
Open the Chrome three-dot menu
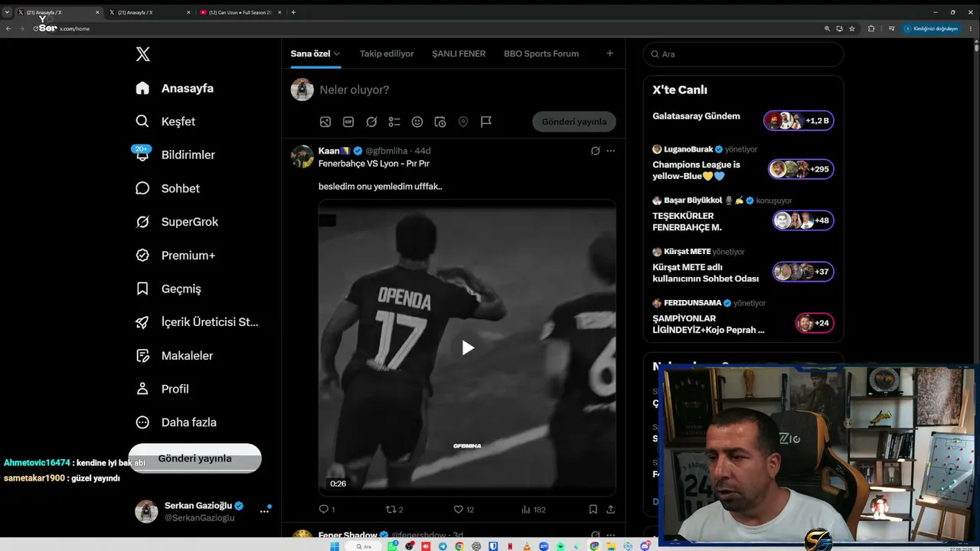coord(970,28)
